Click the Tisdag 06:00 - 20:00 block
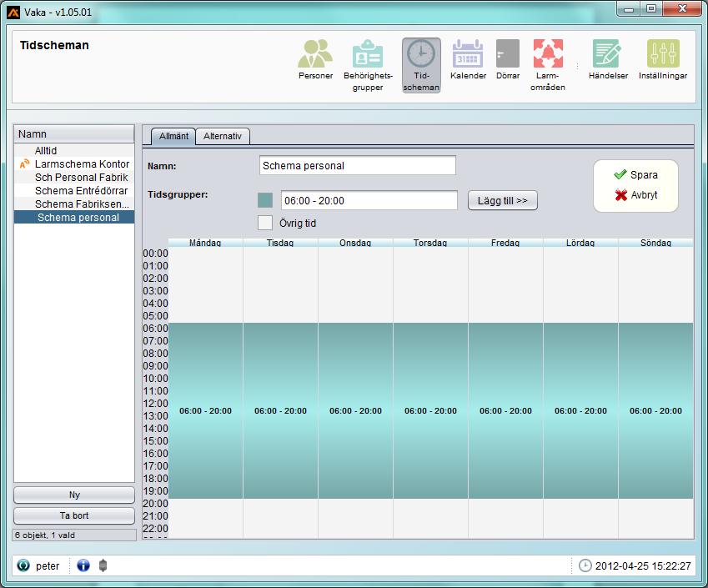Viewport: 708px width, 588px height. click(x=280, y=410)
